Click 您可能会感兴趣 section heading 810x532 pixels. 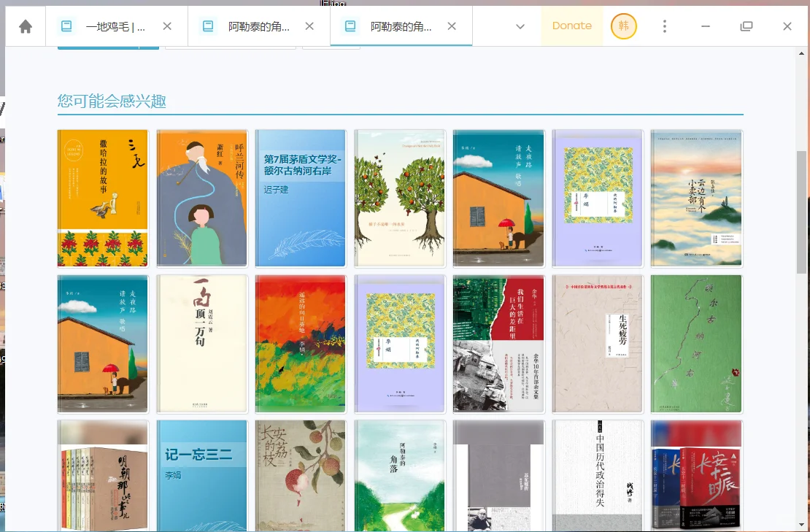pos(112,101)
